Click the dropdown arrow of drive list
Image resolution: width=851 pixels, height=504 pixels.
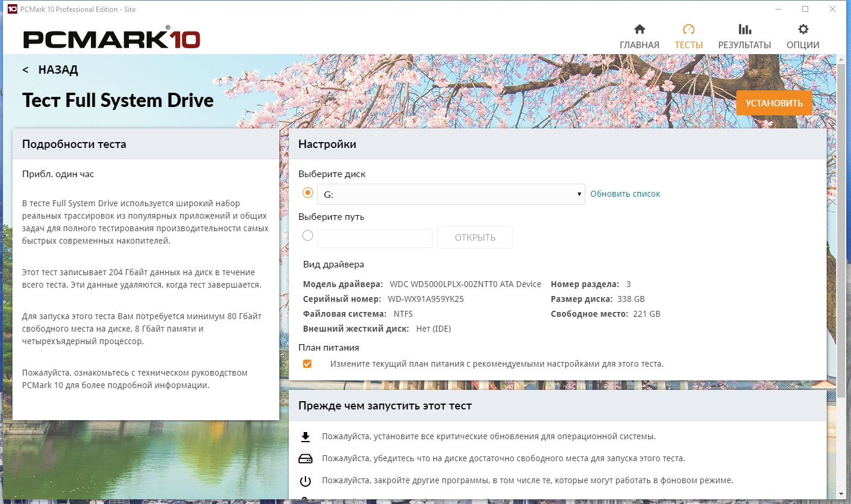[x=579, y=194]
